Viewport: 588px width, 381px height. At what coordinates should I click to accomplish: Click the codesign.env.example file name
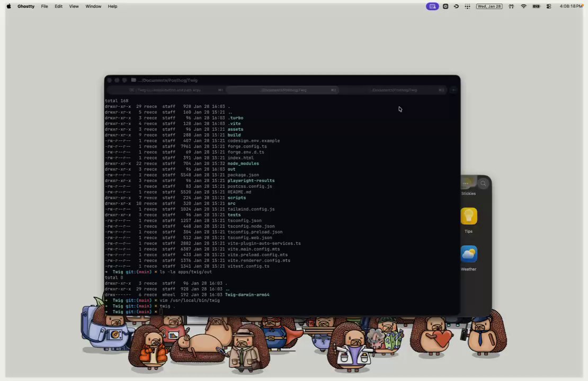click(254, 141)
